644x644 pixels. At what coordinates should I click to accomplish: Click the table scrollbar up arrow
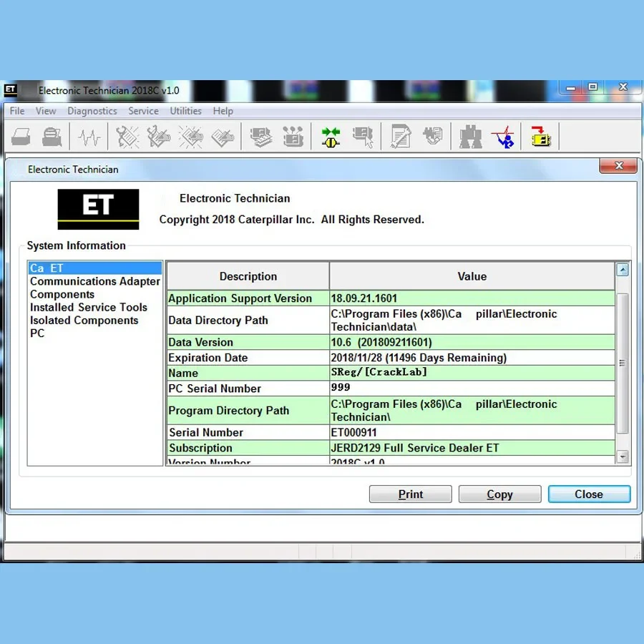[623, 270]
